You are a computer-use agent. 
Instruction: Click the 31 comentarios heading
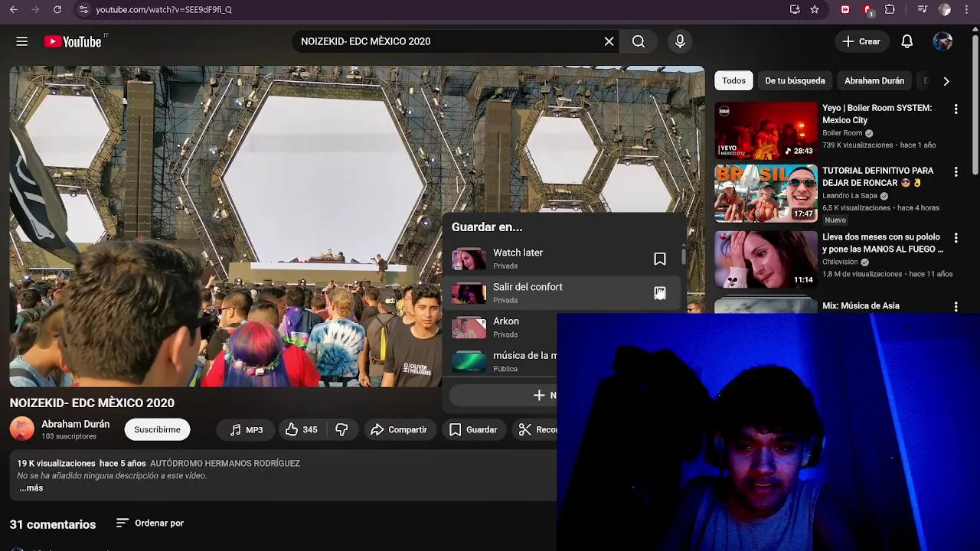click(x=53, y=524)
